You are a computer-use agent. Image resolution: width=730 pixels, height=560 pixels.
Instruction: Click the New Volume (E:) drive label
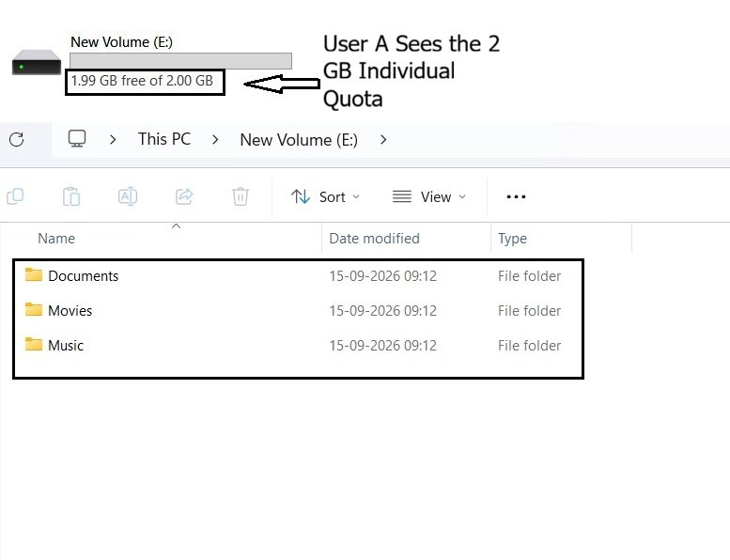coord(121,42)
